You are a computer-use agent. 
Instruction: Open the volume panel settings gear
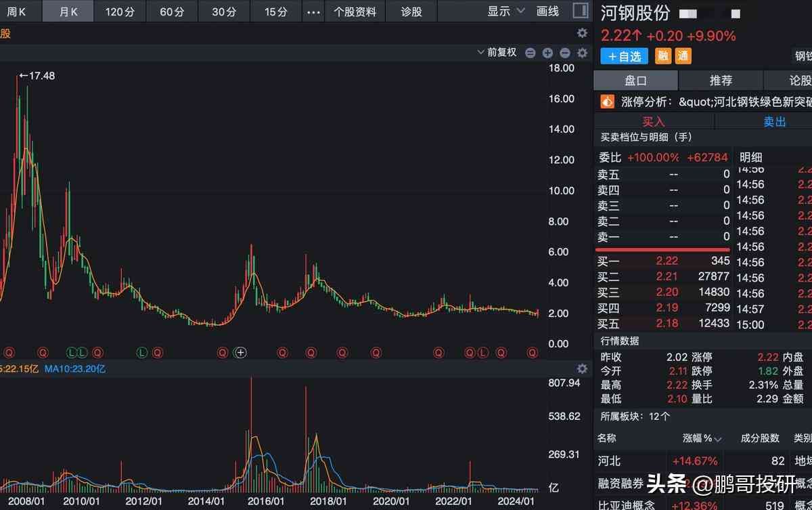click(x=581, y=368)
